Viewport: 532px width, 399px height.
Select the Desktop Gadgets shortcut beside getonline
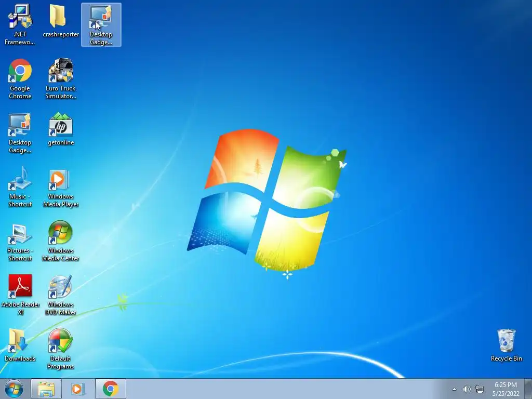point(20,133)
